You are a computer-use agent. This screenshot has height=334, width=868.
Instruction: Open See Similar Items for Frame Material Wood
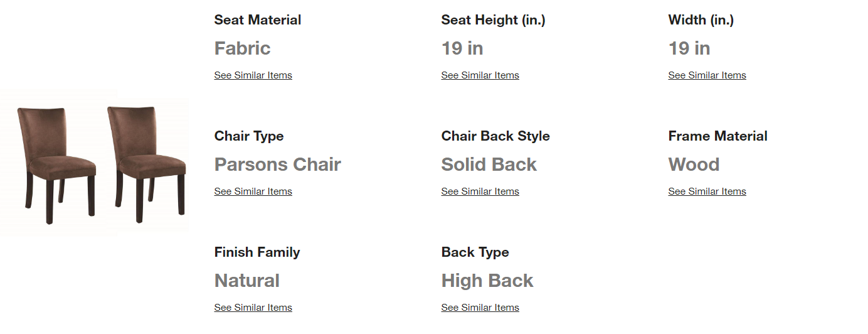tap(707, 191)
